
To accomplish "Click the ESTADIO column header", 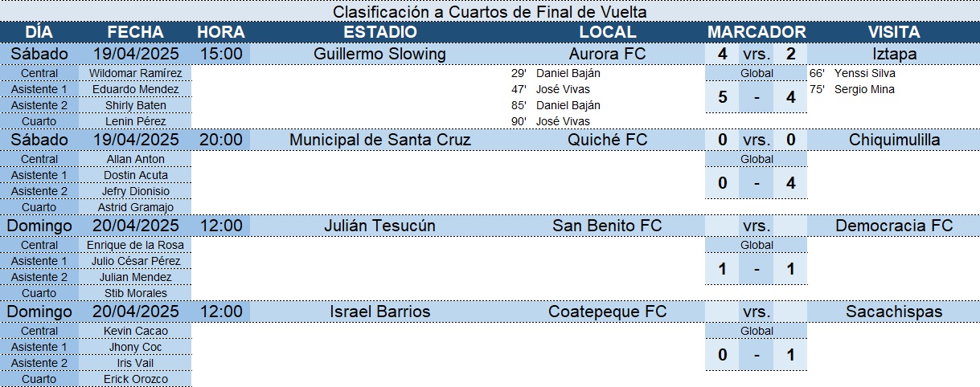I will 380,32.
